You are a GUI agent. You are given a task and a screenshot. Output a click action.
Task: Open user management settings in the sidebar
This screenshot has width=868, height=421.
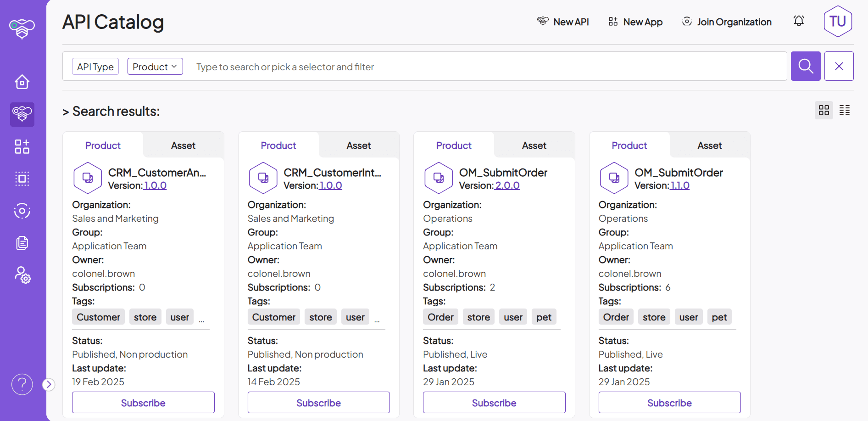[22, 275]
